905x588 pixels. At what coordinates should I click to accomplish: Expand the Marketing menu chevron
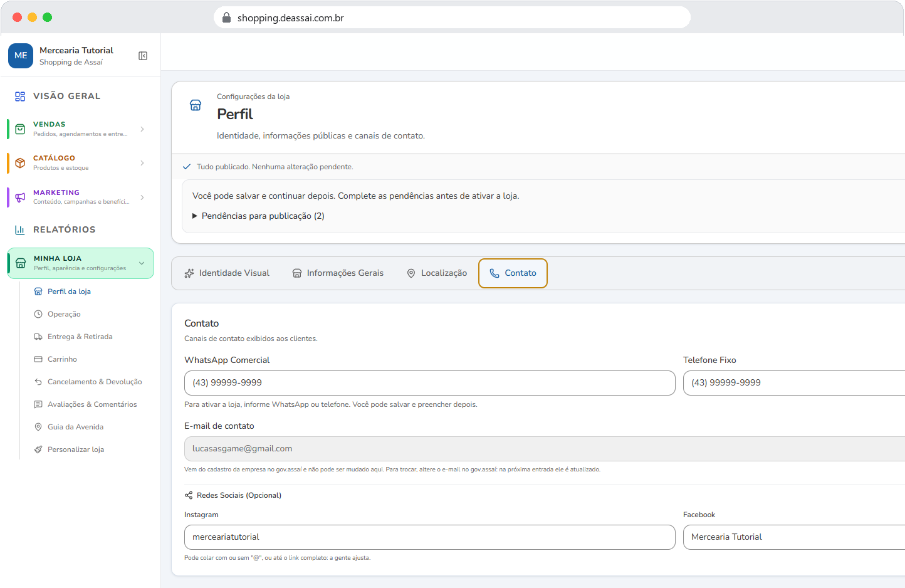[142, 197]
